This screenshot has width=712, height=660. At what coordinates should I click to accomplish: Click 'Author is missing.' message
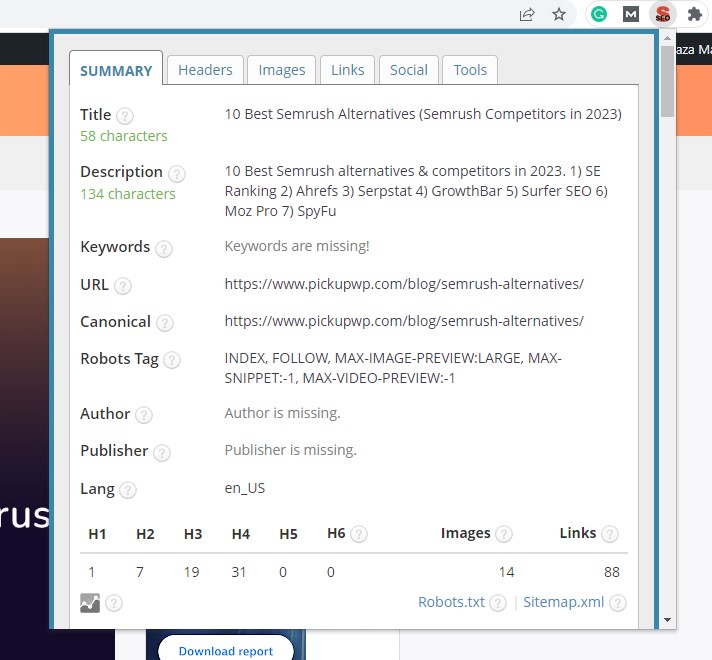click(x=282, y=413)
